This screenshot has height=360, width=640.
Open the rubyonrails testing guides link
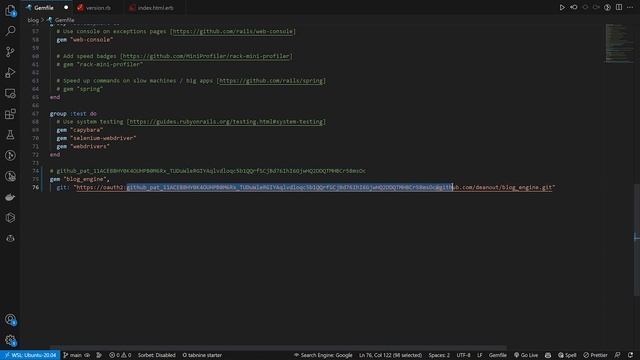[226, 122]
